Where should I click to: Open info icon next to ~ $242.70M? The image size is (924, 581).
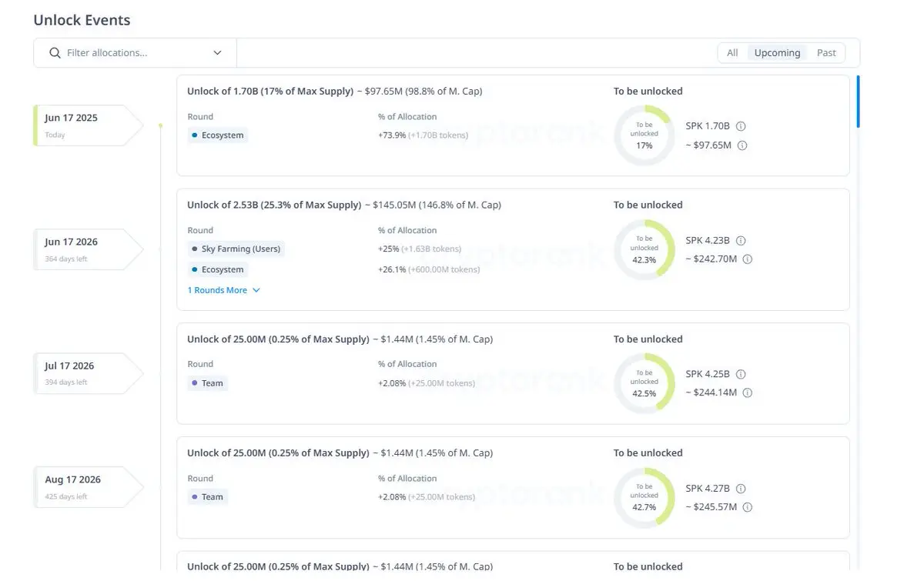(x=747, y=259)
